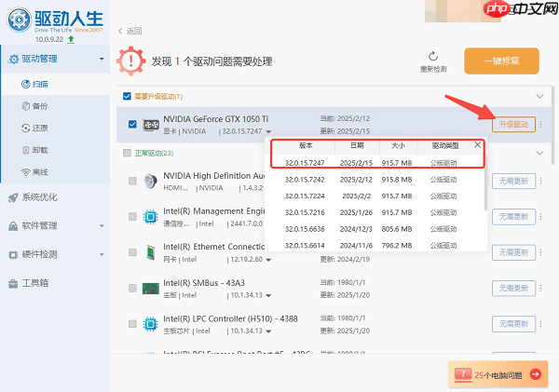Click the motherboard icon for Intel SMBus
The width and height of the screenshot is (559, 392).
(151, 289)
